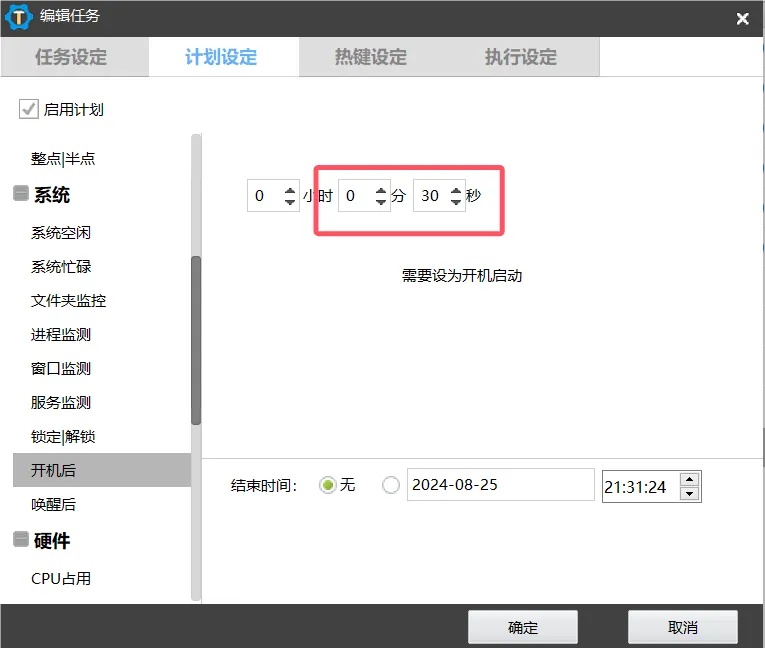Increase the hours value with up arrow
The width and height of the screenshot is (765, 648).
290,190
